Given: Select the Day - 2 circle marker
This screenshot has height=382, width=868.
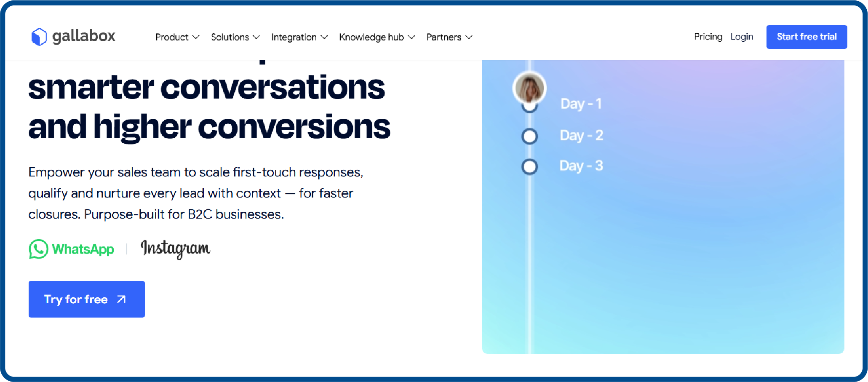Looking at the screenshot, I should (x=529, y=136).
